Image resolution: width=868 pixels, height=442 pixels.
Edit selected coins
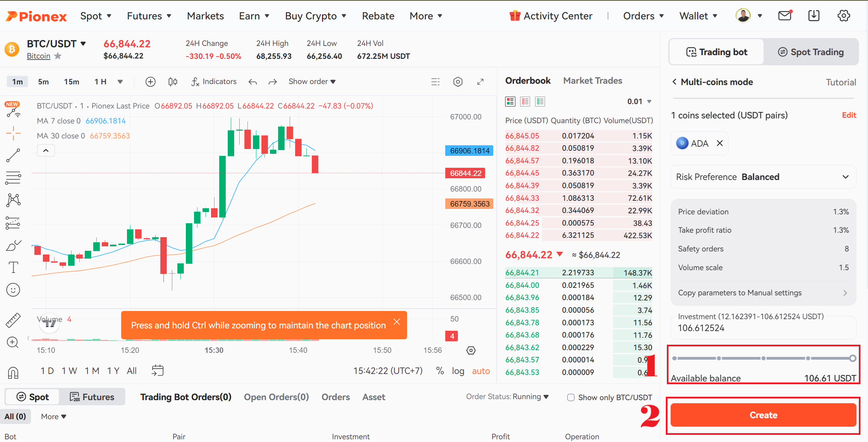click(849, 115)
